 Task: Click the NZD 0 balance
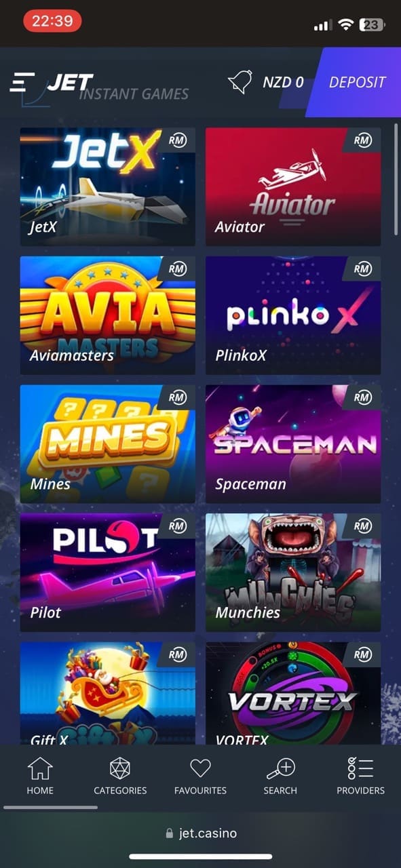coord(283,83)
